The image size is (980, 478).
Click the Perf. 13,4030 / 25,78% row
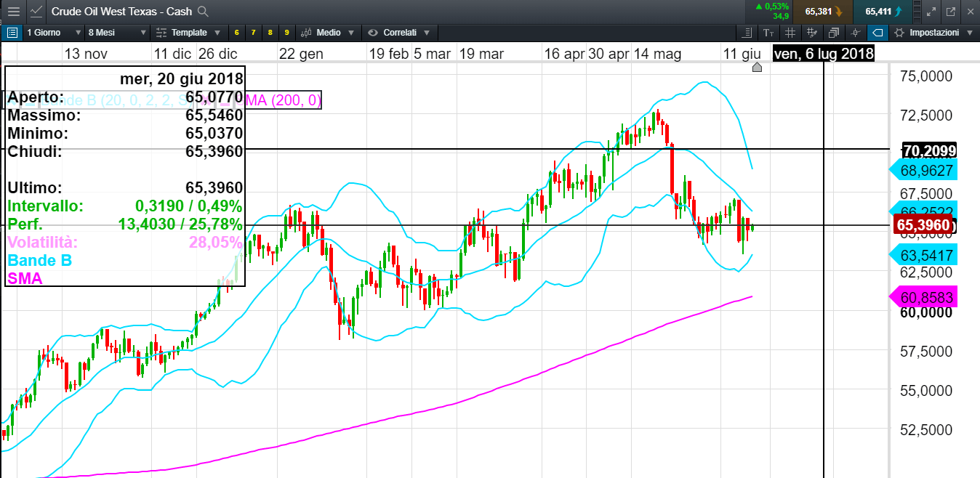click(125, 224)
